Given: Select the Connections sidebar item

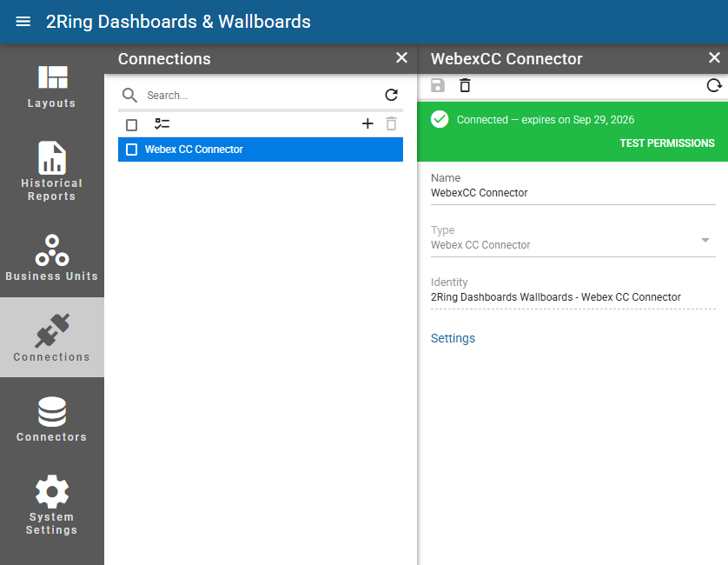Looking at the screenshot, I should point(52,337).
